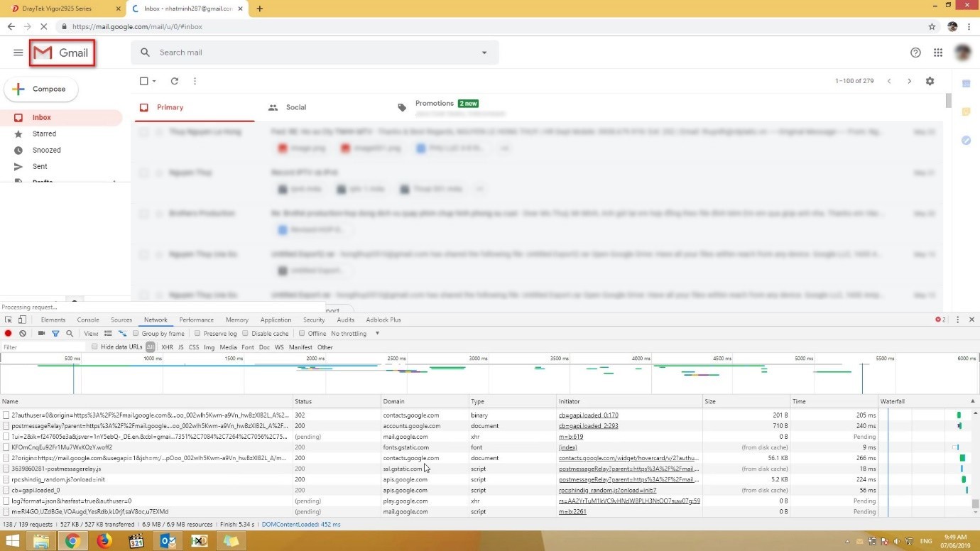Open initiator link cb=gapi.loaded_0:170

(589, 415)
